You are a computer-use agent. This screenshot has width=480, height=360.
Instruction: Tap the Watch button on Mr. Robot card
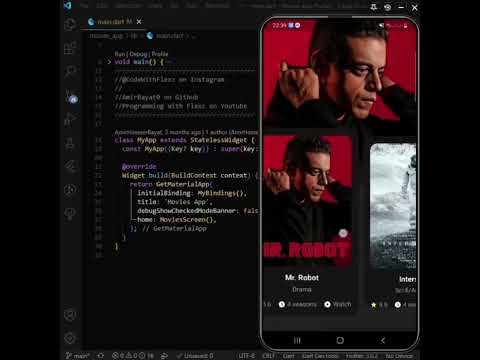tap(338, 304)
